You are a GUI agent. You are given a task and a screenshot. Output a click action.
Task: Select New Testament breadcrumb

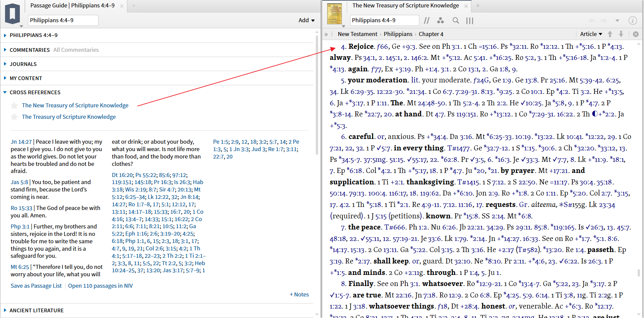pyautogui.click(x=357, y=34)
